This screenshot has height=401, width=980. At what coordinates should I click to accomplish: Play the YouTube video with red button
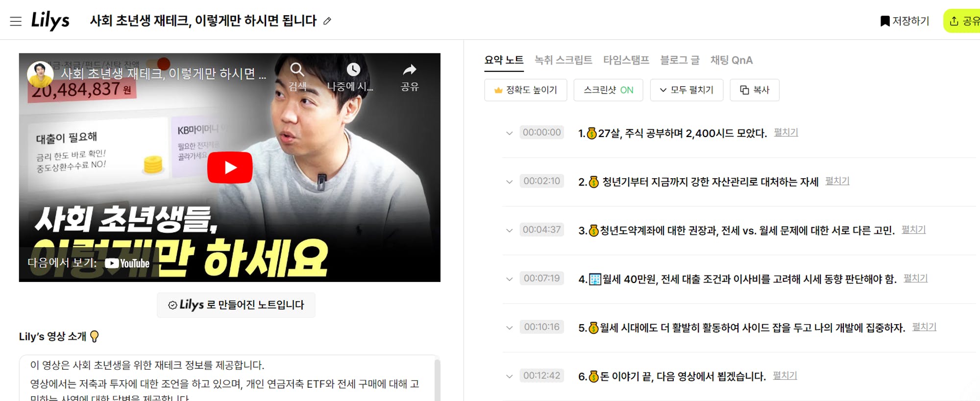[230, 167]
